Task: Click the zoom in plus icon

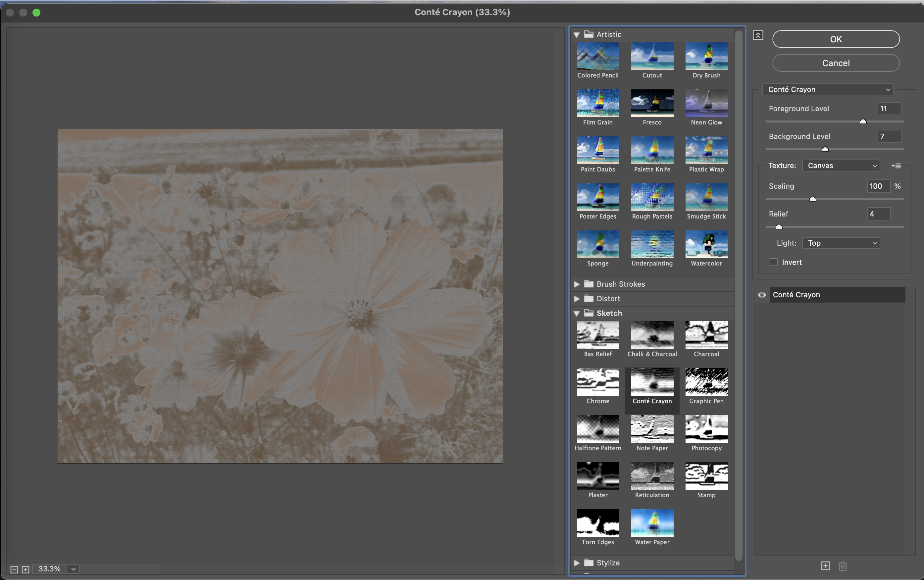Action: (25, 569)
